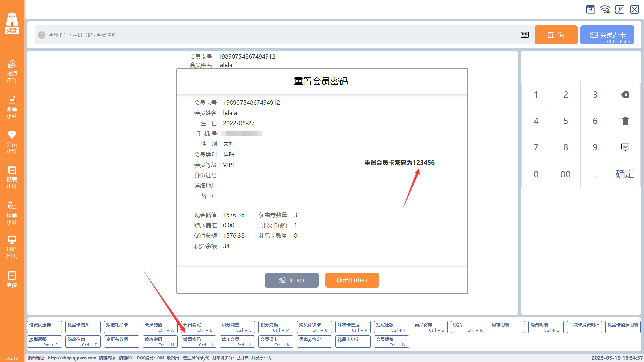Click the wifi network status icon
This screenshot has width=644, height=362.
(605, 9)
